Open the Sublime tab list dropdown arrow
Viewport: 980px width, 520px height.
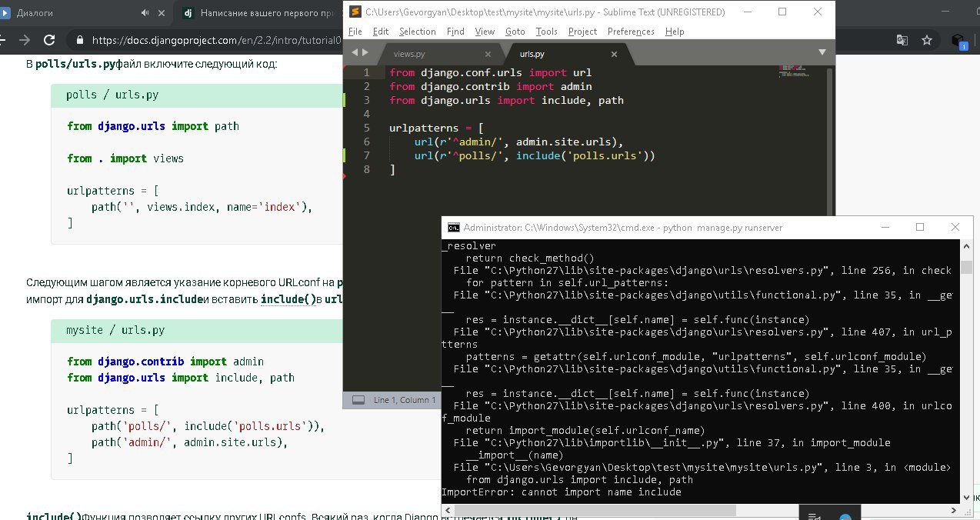pyautogui.click(x=822, y=52)
